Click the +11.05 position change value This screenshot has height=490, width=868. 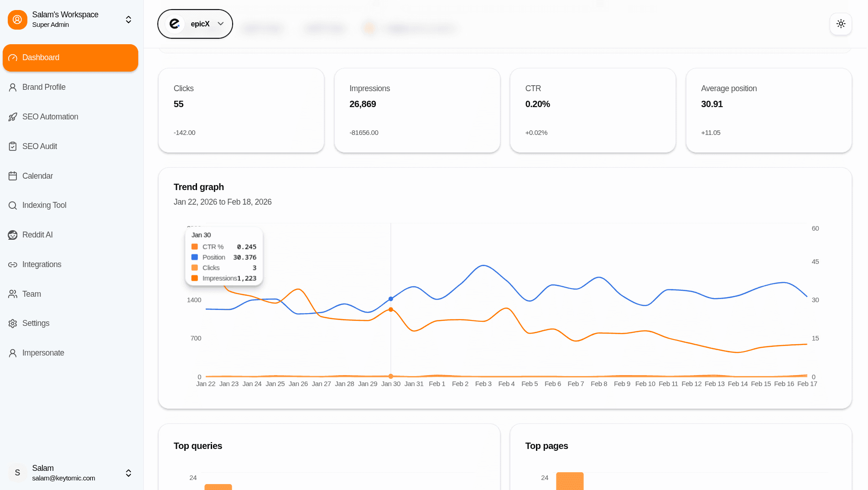pyautogui.click(x=711, y=133)
